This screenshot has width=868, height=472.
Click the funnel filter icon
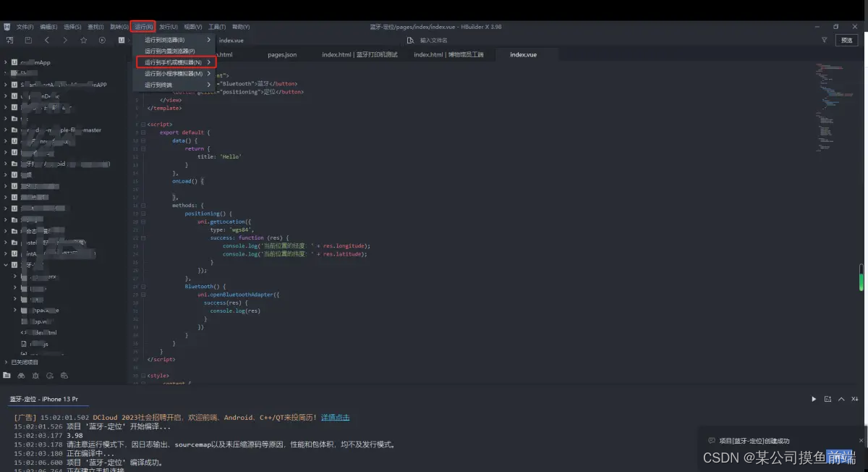coord(824,40)
